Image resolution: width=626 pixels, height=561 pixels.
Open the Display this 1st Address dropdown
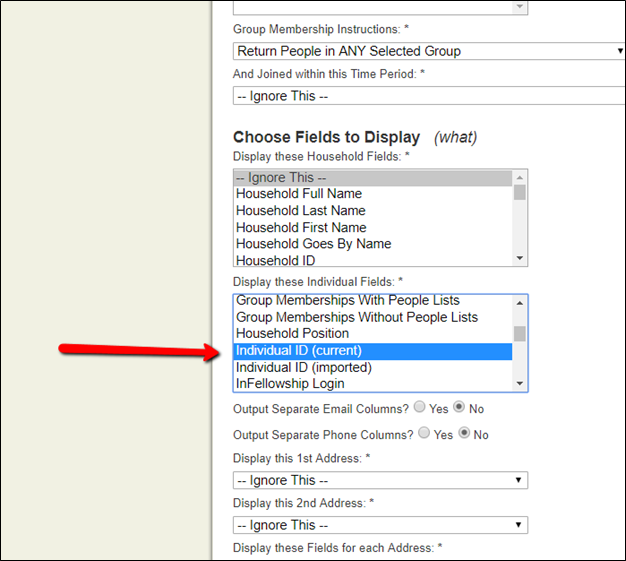pyautogui.click(x=380, y=480)
